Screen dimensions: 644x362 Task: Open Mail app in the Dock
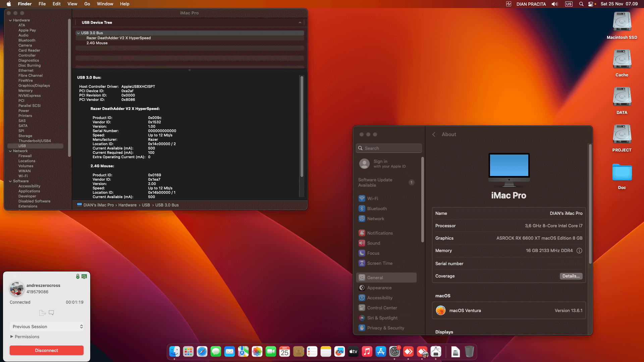229,351
